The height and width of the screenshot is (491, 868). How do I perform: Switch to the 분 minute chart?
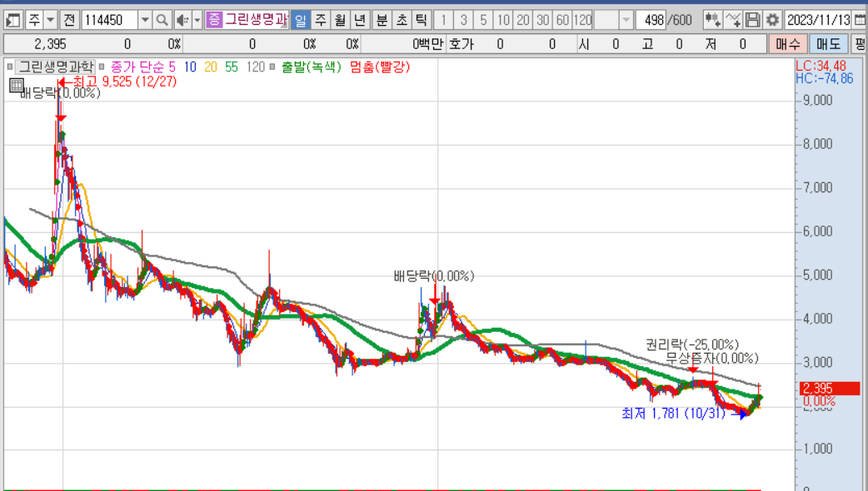click(x=382, y=21)
